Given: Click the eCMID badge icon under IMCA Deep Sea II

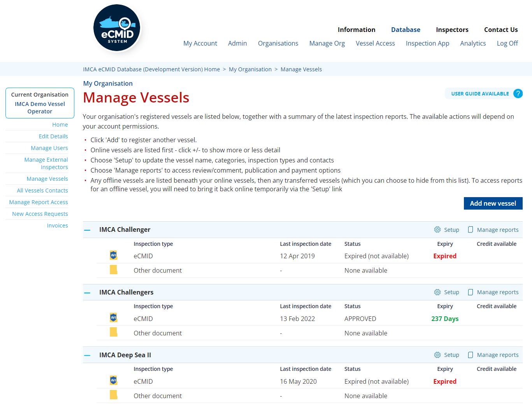Looking at the screenshot, I should click(113, 380).
